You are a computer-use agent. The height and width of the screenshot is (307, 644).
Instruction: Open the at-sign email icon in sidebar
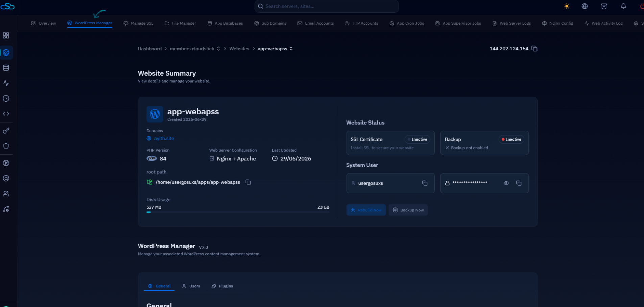coord(6,178)
